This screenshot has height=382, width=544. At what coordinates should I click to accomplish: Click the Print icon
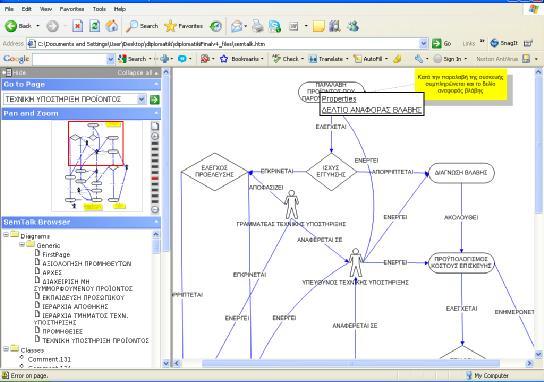257,26
